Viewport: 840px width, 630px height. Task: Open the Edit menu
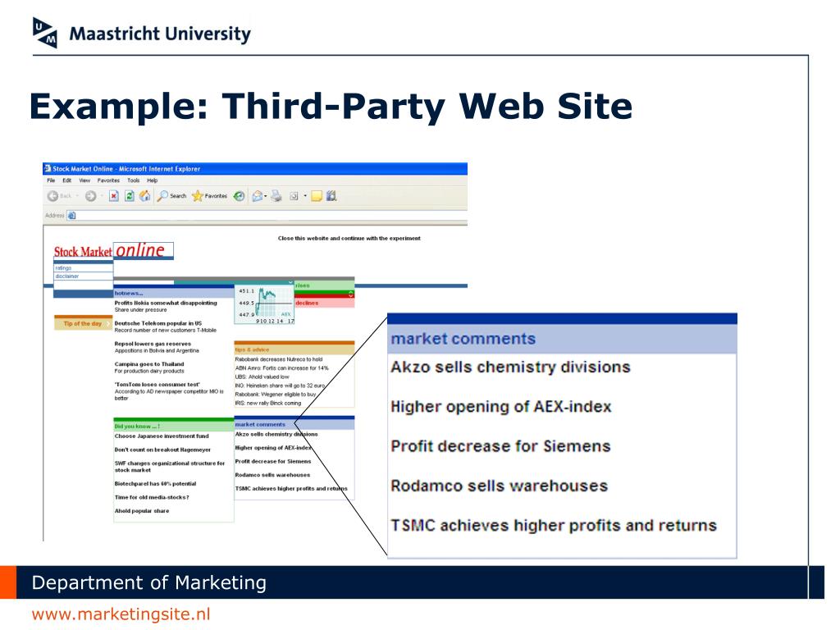point(67,180)
